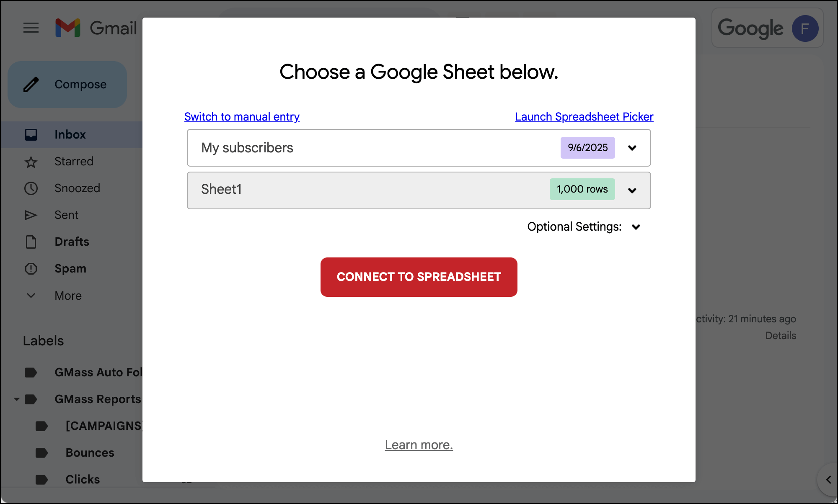Open the Spam warning icon
This screenshot has width=838, height=504.
click(x=31, y=269)
